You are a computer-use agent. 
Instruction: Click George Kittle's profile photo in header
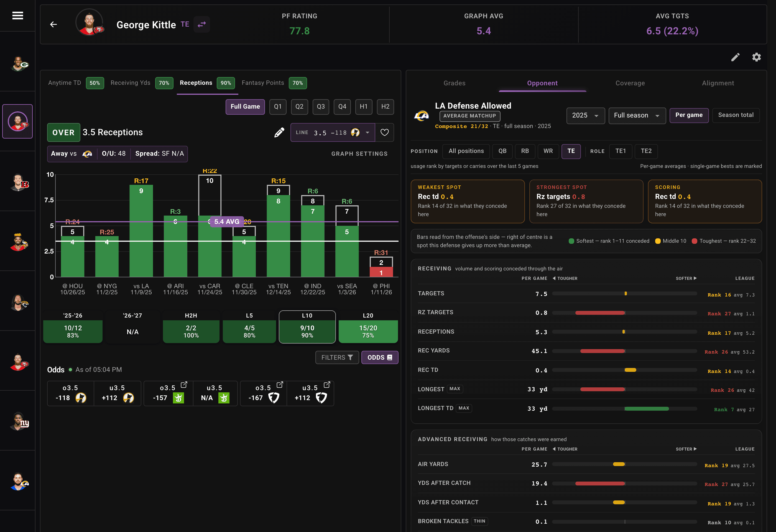[x=90, y=22]
